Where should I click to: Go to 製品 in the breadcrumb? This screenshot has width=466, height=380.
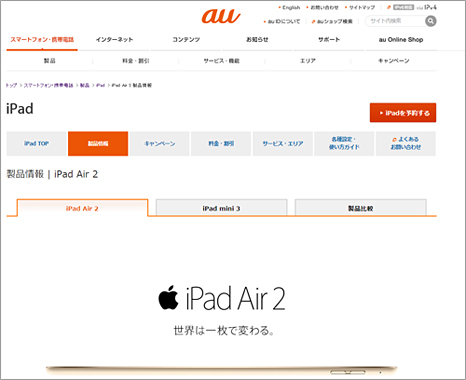(85, 85)
